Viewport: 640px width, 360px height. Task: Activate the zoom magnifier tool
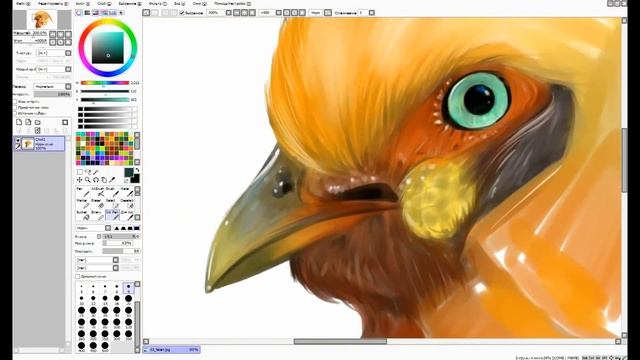87,180
